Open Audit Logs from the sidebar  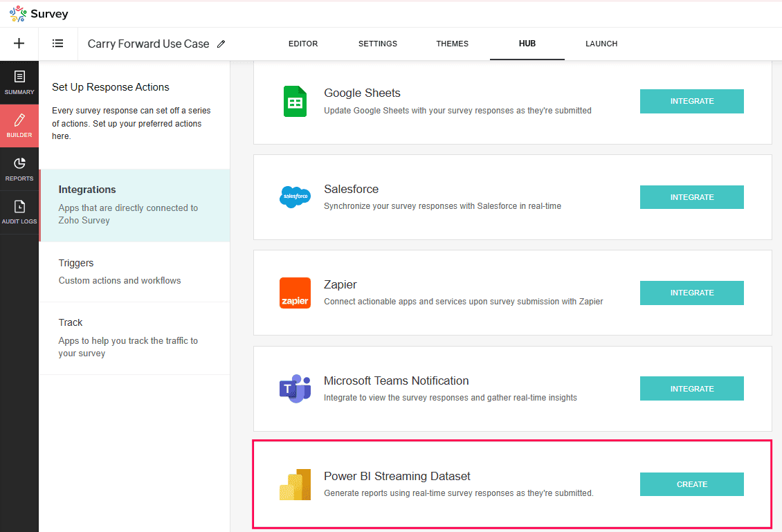pos(19,212)
